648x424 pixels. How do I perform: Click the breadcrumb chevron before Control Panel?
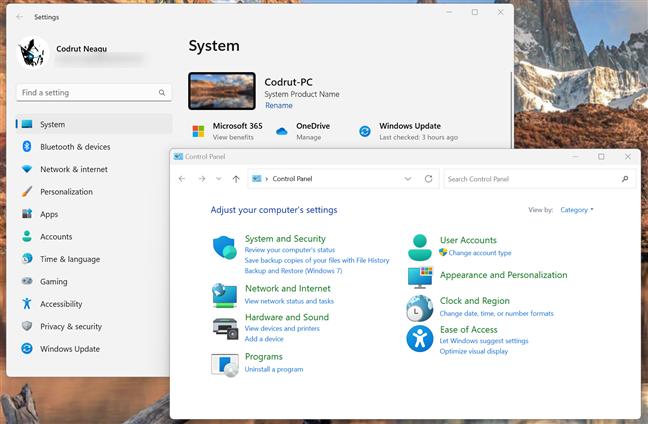[267, 179]
